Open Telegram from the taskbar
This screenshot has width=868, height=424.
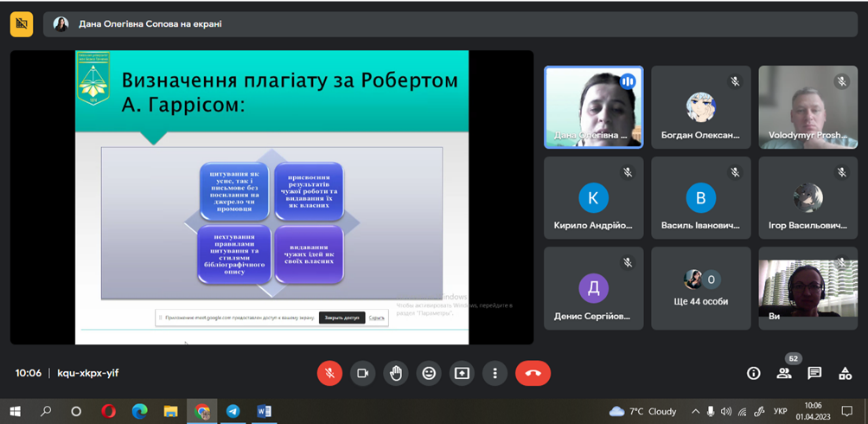233,411
